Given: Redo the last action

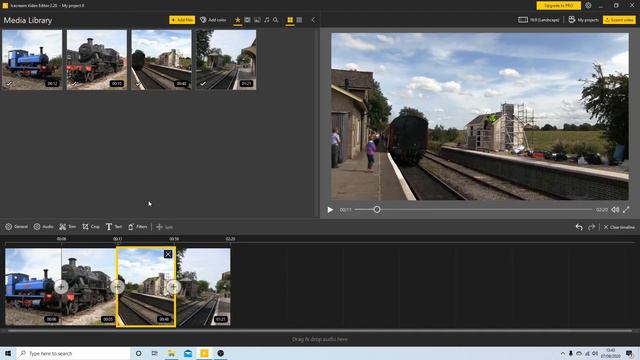Looking at the screenshot, I should pos(591,227).
